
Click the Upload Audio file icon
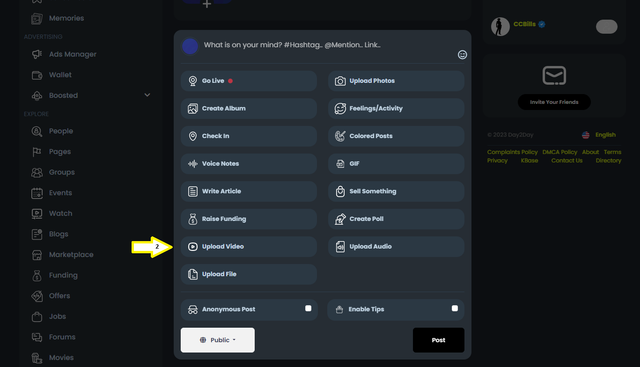pos(340,247)
